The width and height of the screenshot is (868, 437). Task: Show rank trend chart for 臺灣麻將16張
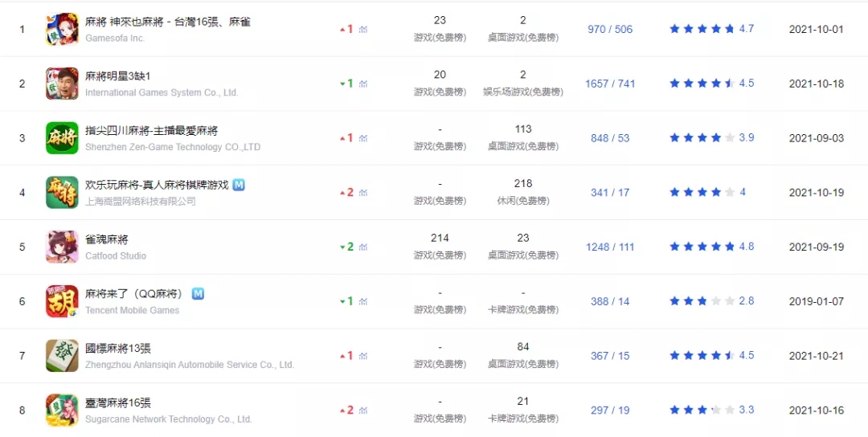tap(363, 410)
